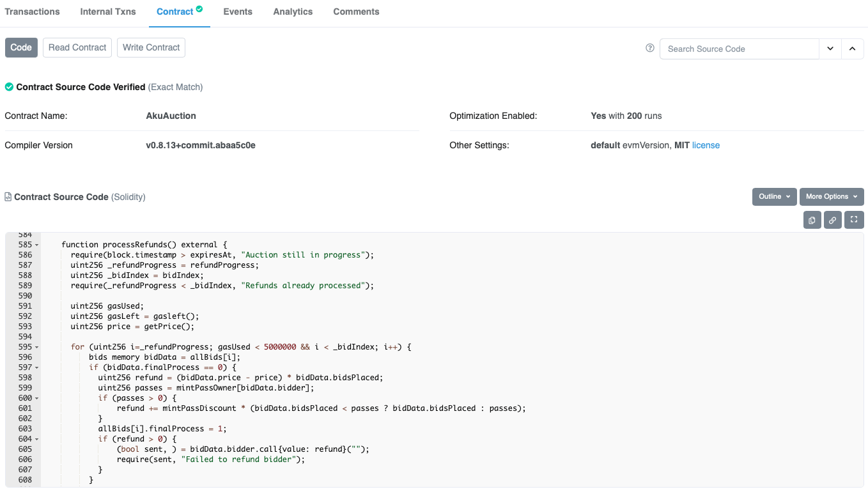868x494 pixels.
Task: Open the MIT license link
Action: tap(706, 145)
